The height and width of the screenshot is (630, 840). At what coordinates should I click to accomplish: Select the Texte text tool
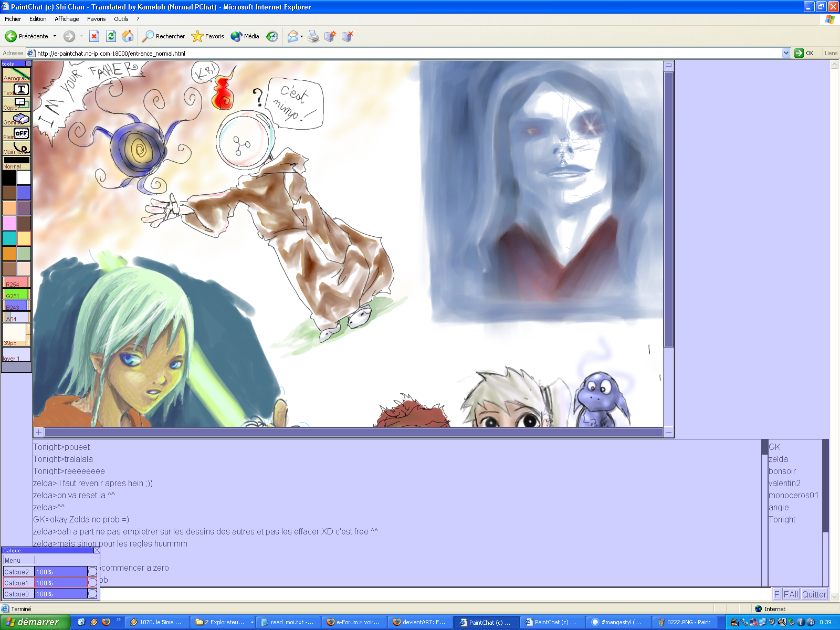pyautogui.click(x=16, y=89)
